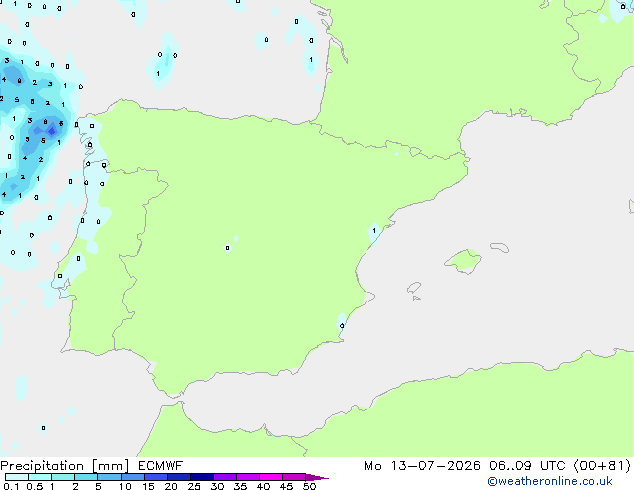This screenshot has height=490, width=634.
Task: Select the 0.5–1 mm legend color swatch
Action: (40, 477)
